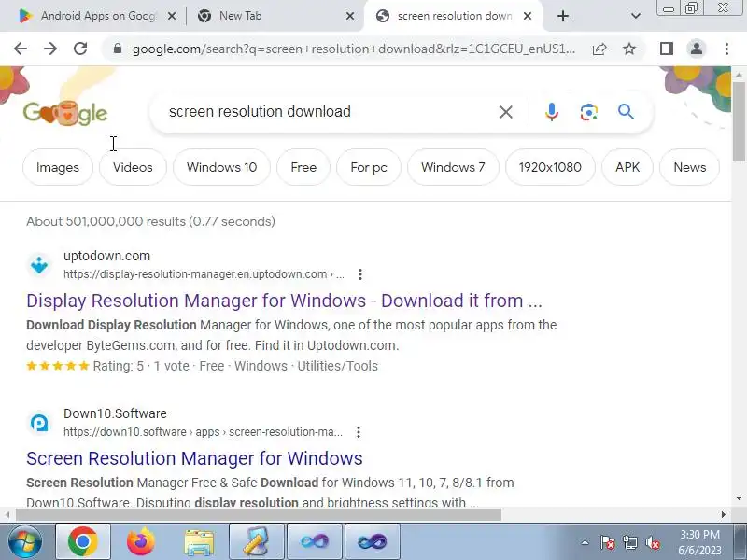Show hidden system tray icons
Viewport: 747px width, 560px height.
(585, 542)
